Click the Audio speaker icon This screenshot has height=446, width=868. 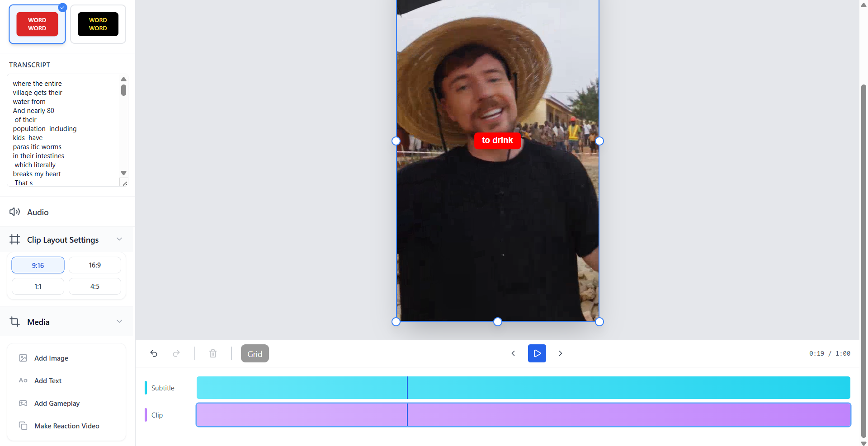(14, 211)
